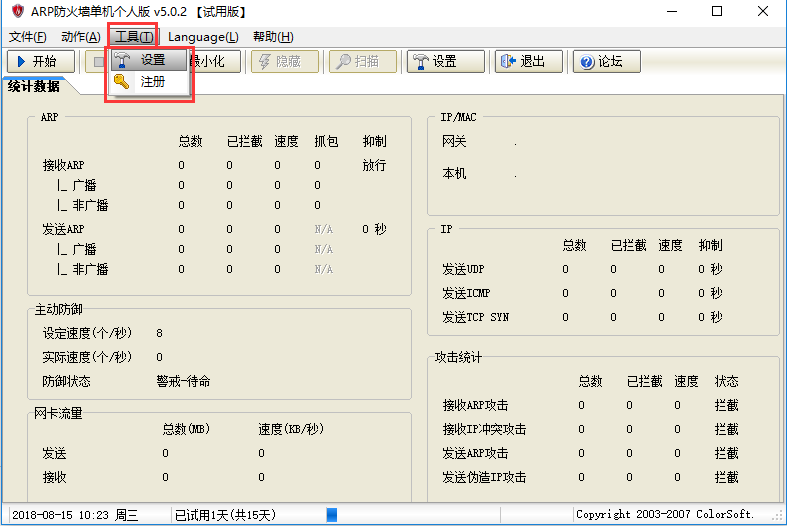Click the 速度(KB/秒) column header
Screen dimensions: 787x526
coord(291,429)
